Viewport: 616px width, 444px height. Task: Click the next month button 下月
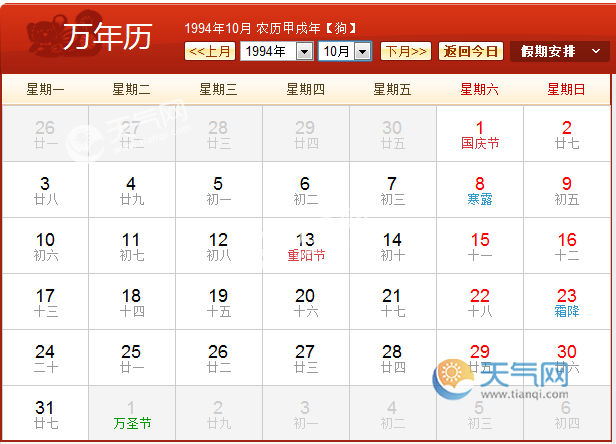pyautogui.click(x=406, y=51)
